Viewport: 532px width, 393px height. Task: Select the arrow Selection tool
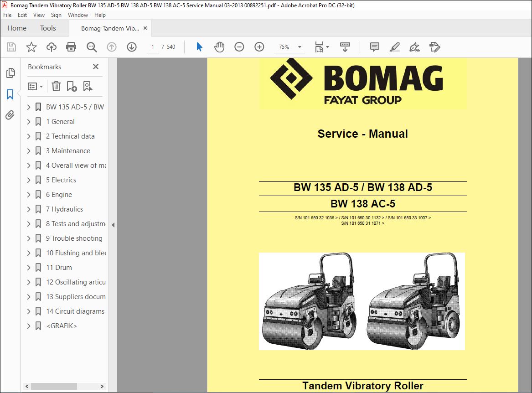point(199,47)
